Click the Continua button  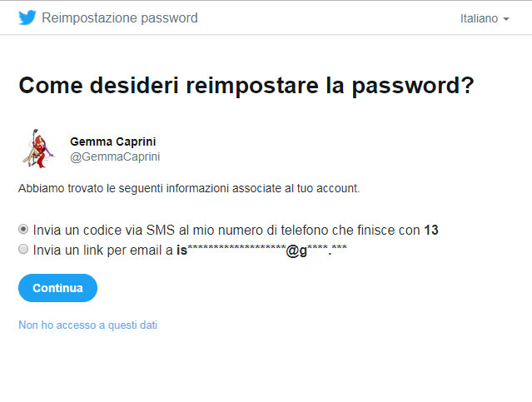point(57,288)
